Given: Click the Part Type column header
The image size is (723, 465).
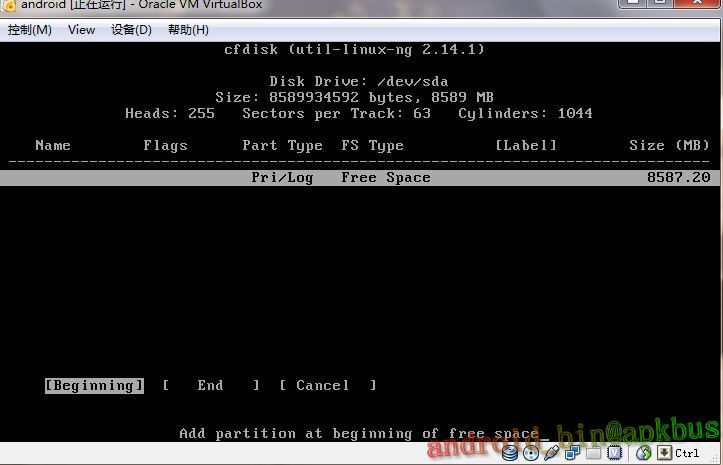Looking at the screenshot, I should [x=282, y=146].
